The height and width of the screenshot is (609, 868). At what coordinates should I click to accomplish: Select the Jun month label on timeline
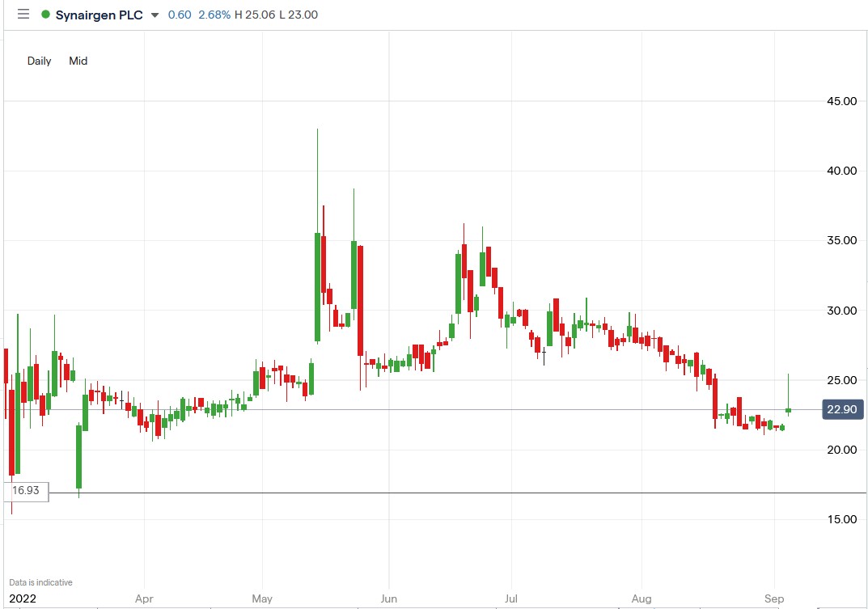[389, 598]
